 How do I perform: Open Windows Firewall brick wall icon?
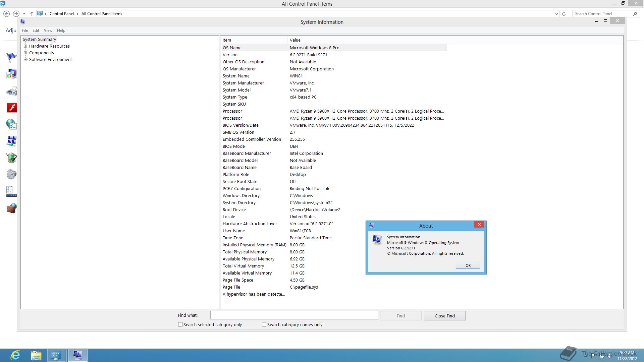click(x=11, y=208)
